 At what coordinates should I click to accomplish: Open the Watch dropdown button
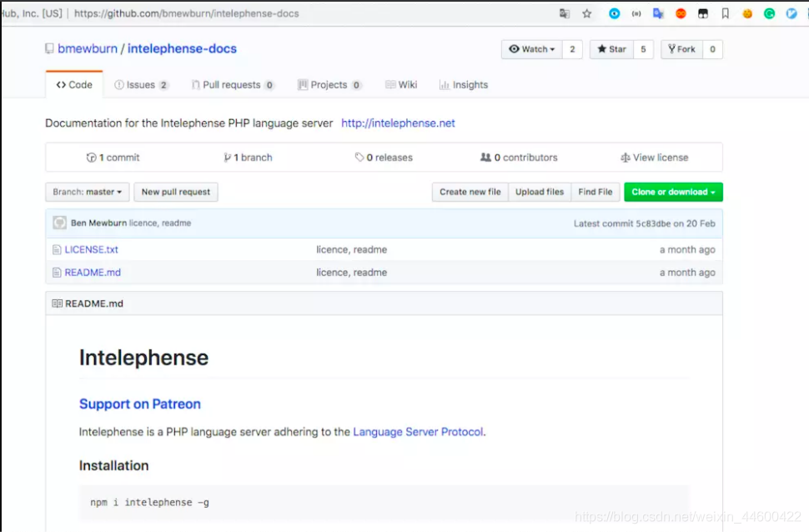pos(531,49)
